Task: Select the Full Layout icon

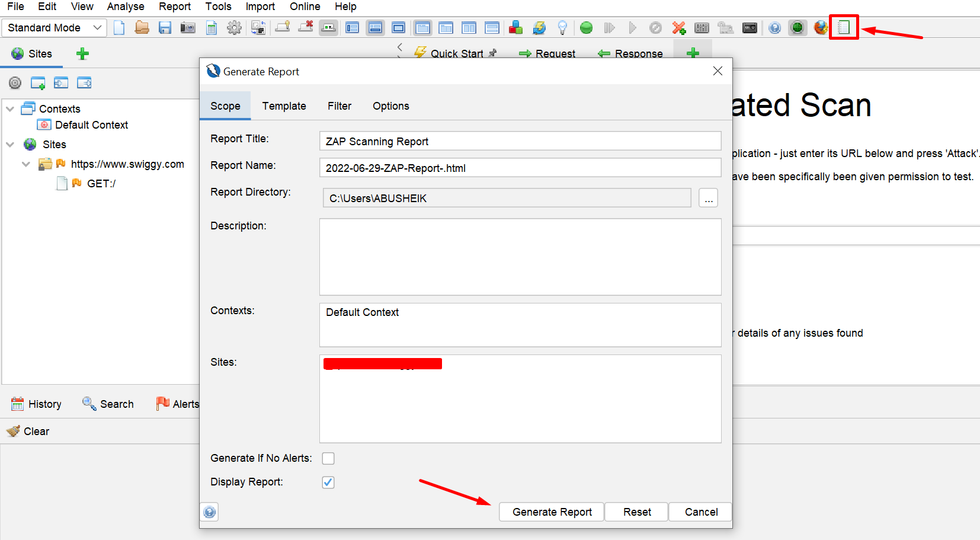Action: pos(399,28)
